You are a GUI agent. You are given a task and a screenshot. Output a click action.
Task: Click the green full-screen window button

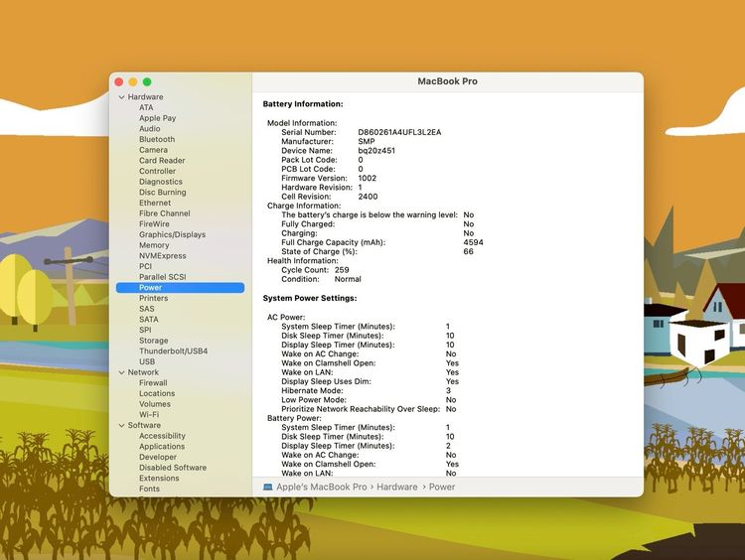pyautogui.click(x=147, y=81)
